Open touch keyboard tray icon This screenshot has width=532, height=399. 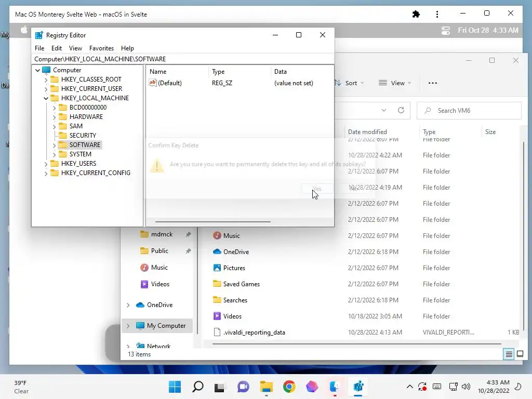click(437, 387)
